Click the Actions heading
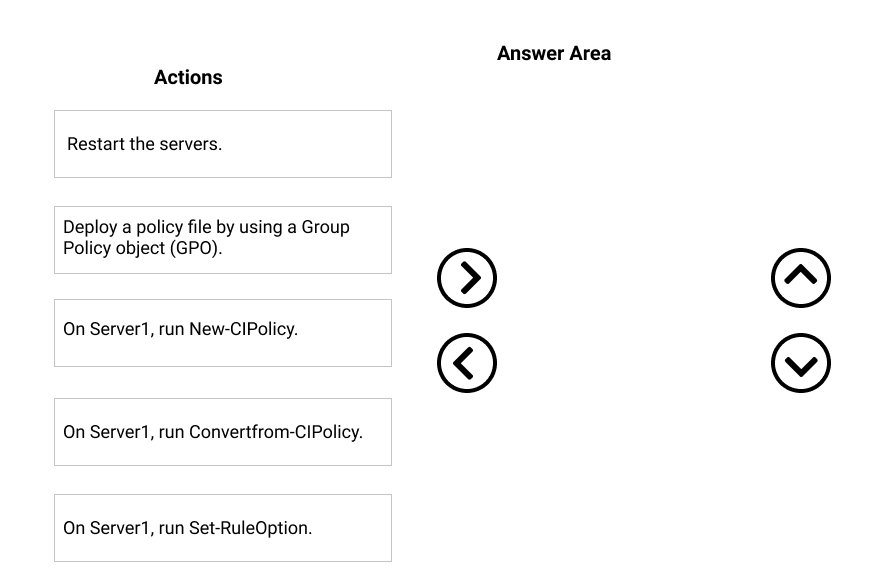This screenshot has width=873, height=579. [188, 77]
